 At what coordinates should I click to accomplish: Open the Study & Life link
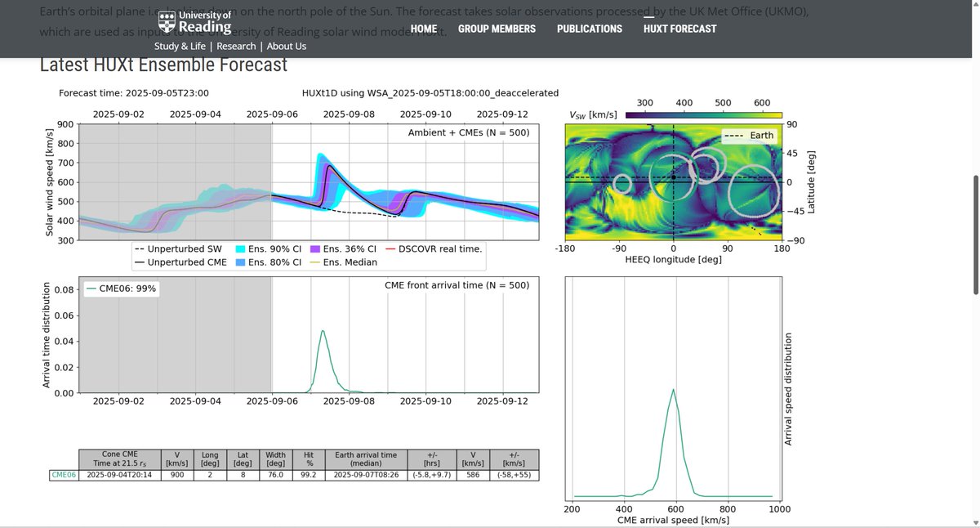[x=180, y=46]
